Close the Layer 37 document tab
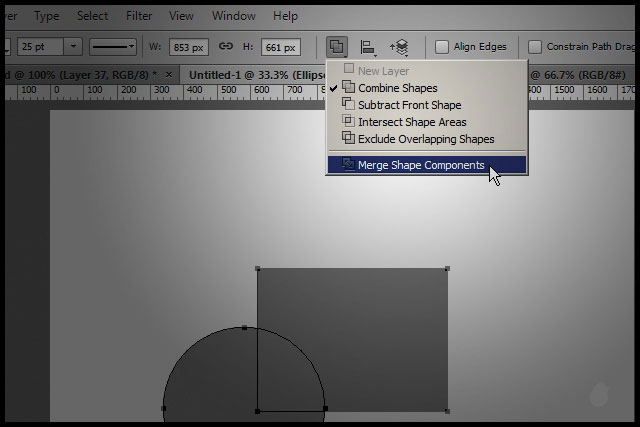640x427 pixels. tap(168, 74)
